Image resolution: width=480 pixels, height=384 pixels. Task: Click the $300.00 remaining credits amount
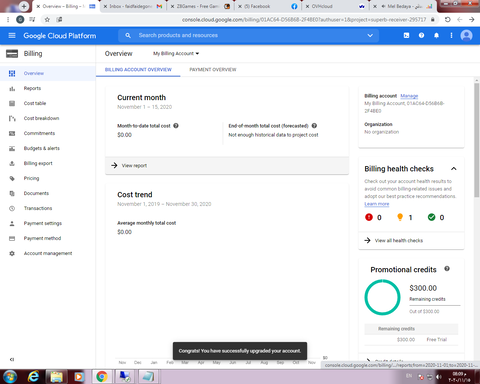tap(423, 288)
